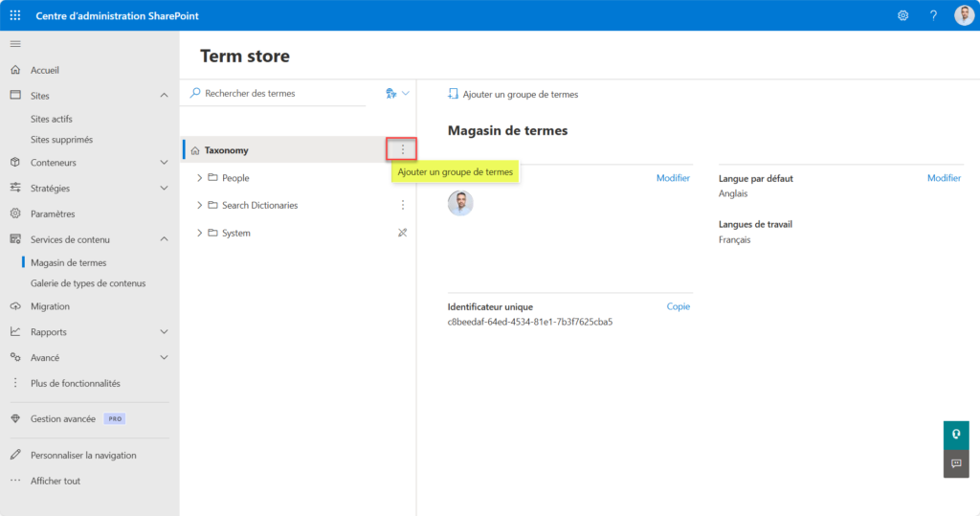
Task: Open the settings gear in header
Action: tap(902, 15)
